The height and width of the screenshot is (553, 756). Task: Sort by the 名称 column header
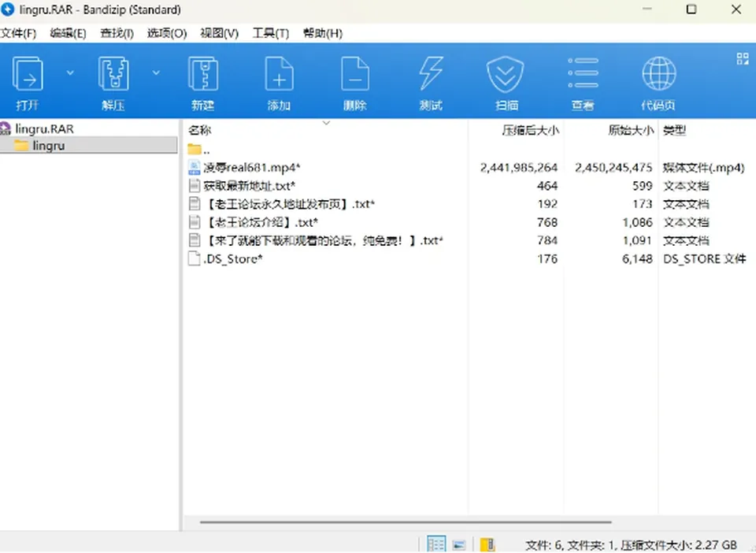coord(199,130)
